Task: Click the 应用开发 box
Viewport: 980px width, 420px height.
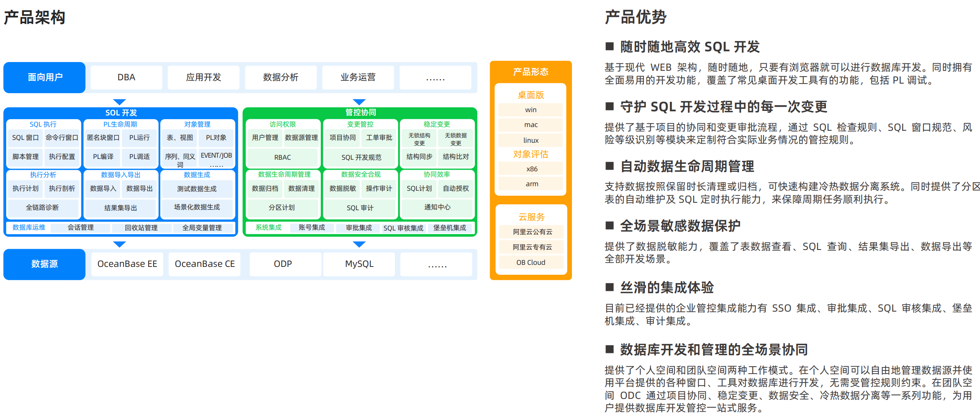Action: (204, 77)
